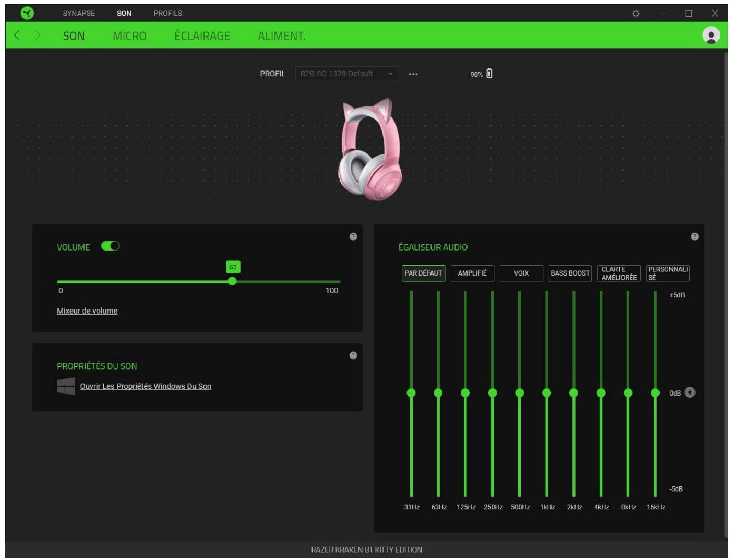Select Voix equalizer preset
The width and height of the screenshot is (731, 560).
521,273
